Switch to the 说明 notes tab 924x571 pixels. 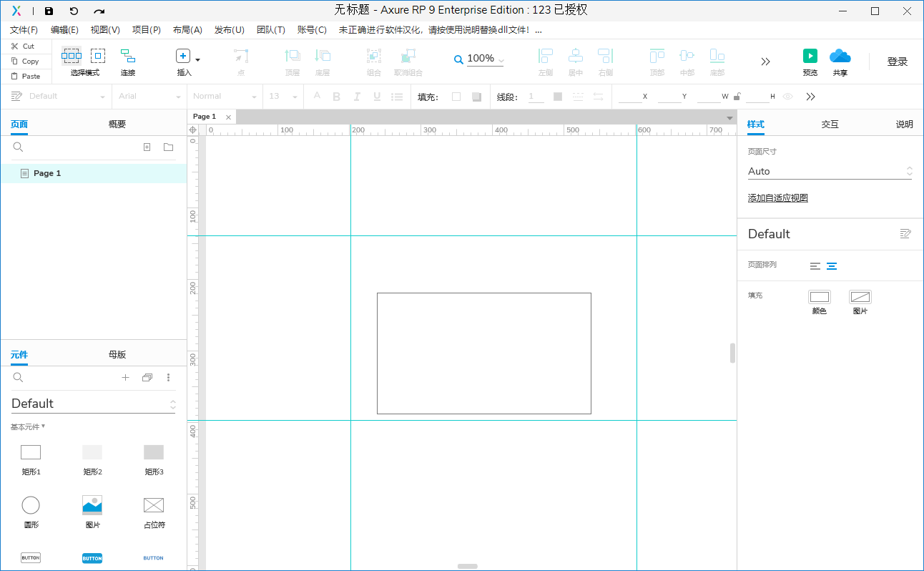(x=904, y=124)
